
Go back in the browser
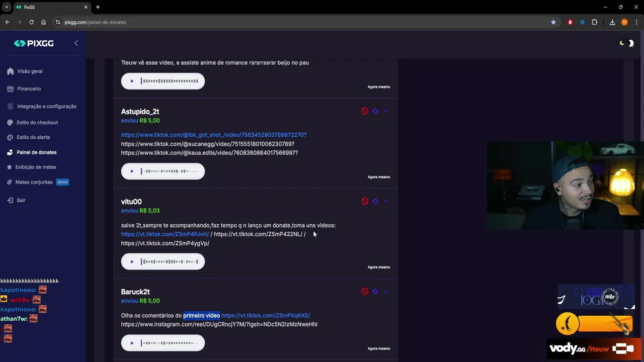point(7,22)
